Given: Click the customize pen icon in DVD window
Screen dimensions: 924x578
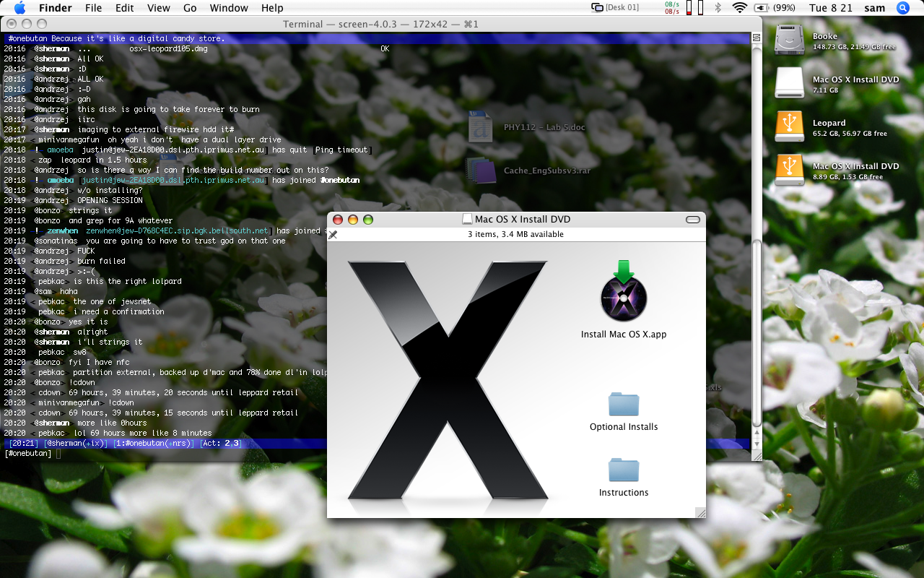Looking at the screenshot, I should pyautogui.click(x=333, y=235).
